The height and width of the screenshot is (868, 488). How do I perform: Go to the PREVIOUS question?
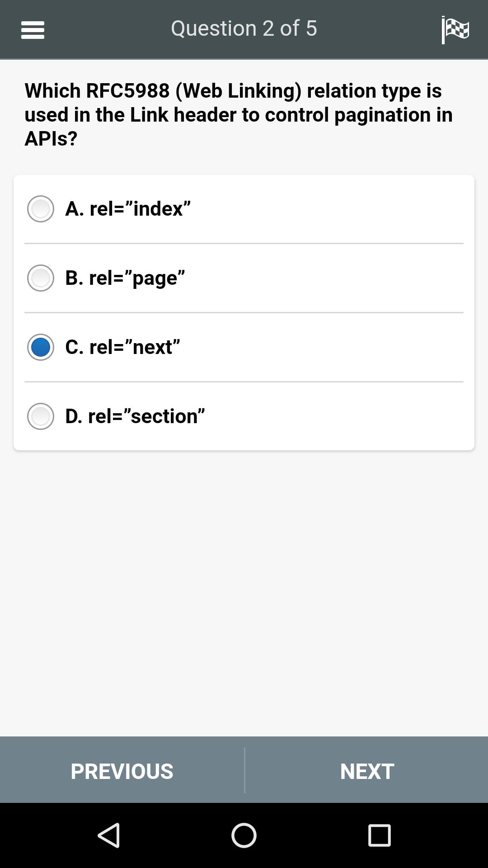click(122, 771)
